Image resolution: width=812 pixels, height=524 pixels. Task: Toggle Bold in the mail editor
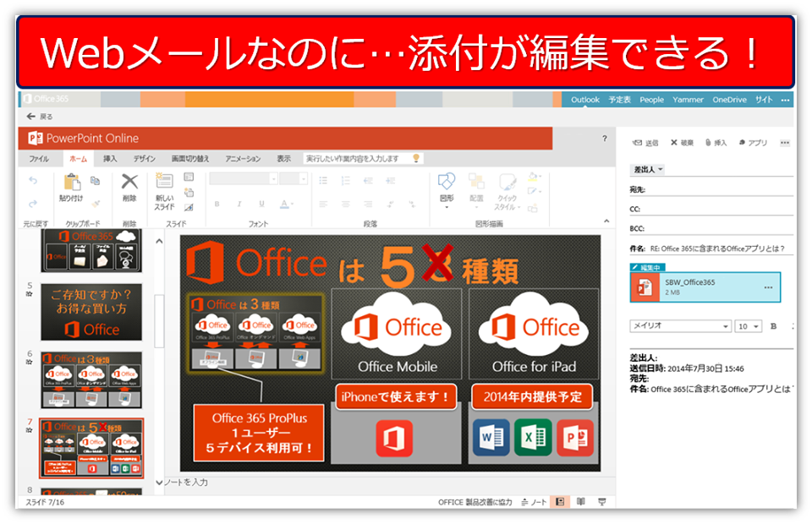[774, 326]
